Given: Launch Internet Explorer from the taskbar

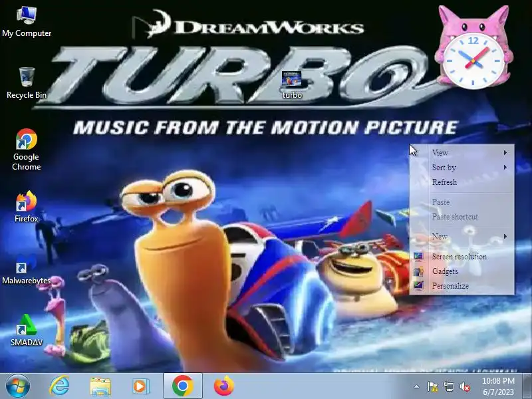Looking at the screenshot, I should [x=59, y=386].
